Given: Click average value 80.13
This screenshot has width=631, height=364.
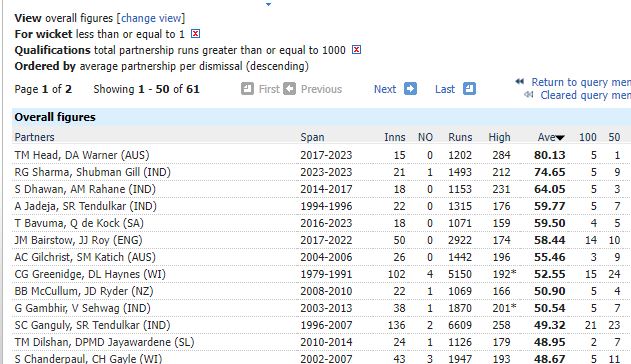Looking at the screenshot, I should (x=550, y=155).
